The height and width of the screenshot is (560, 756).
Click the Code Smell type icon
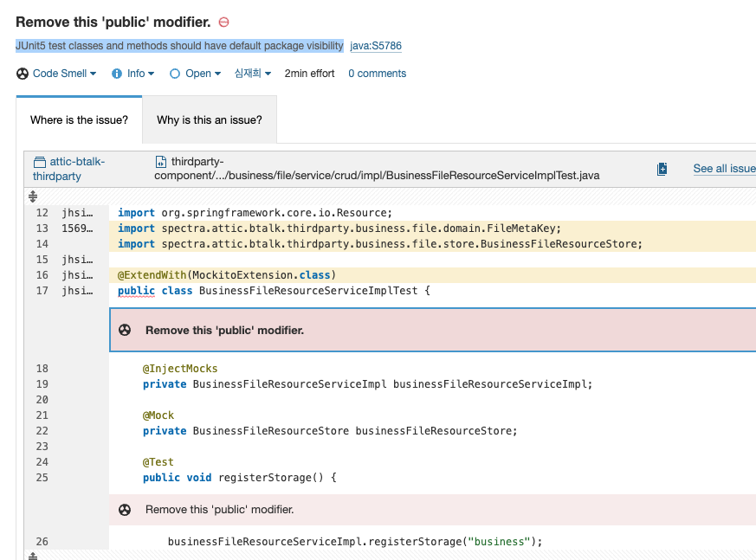[x=23, y=74]
